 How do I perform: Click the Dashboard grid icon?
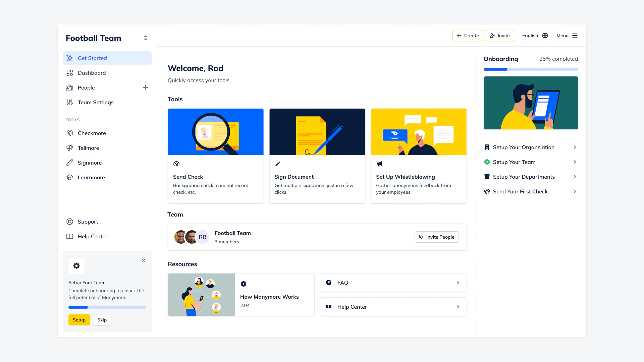coord(70,73)
